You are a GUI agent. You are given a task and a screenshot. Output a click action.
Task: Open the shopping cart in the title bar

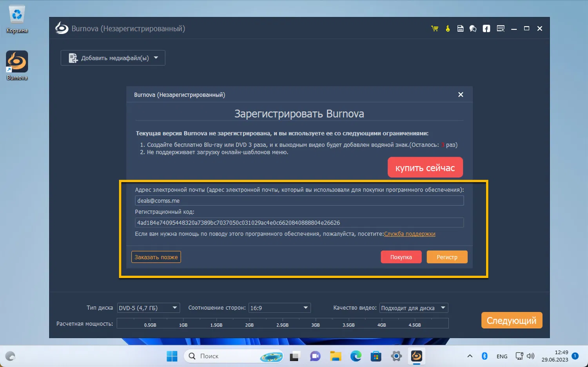pyautogui.click(x=434, y=28)
